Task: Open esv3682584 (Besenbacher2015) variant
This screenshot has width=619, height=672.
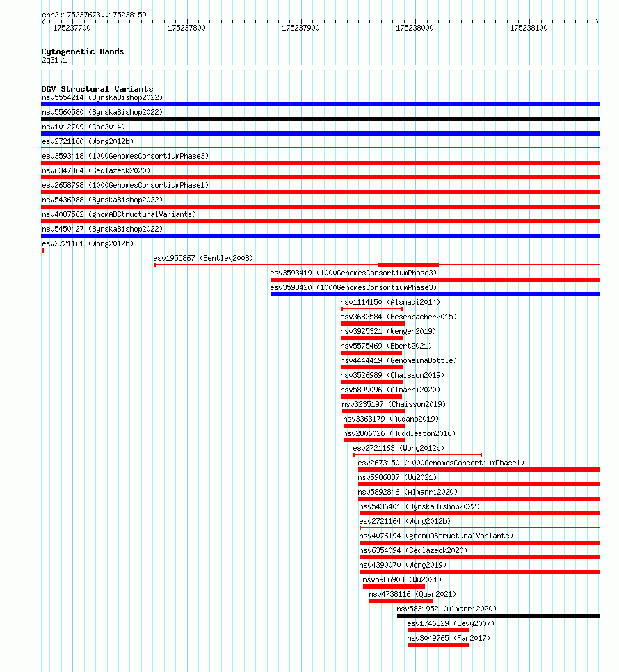Action: click(x=399, y=317)
